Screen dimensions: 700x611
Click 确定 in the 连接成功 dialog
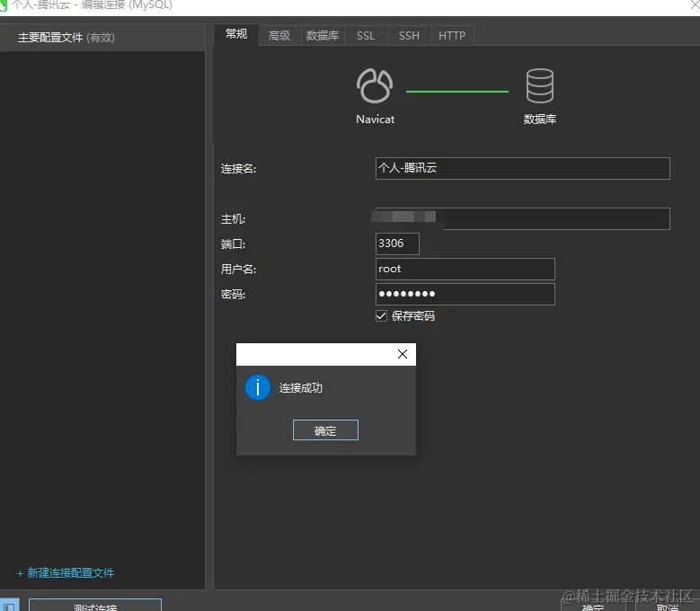click(x=325, y=429)
